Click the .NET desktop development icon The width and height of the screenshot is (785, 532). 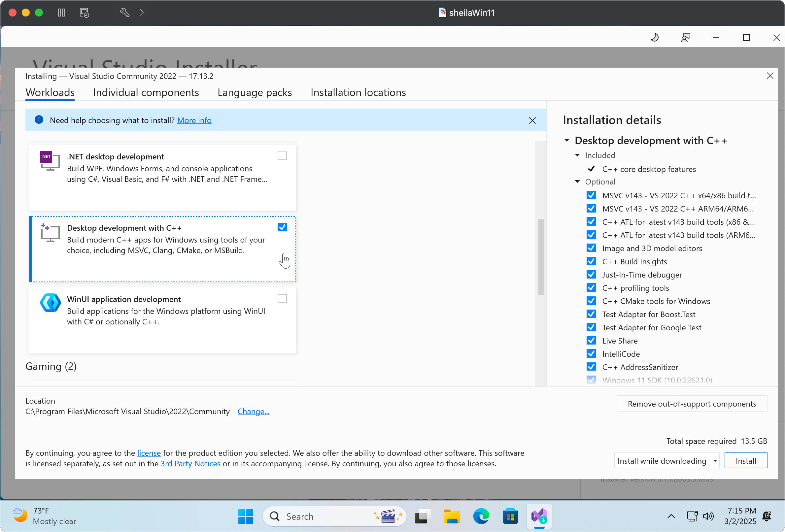(50, 160)
